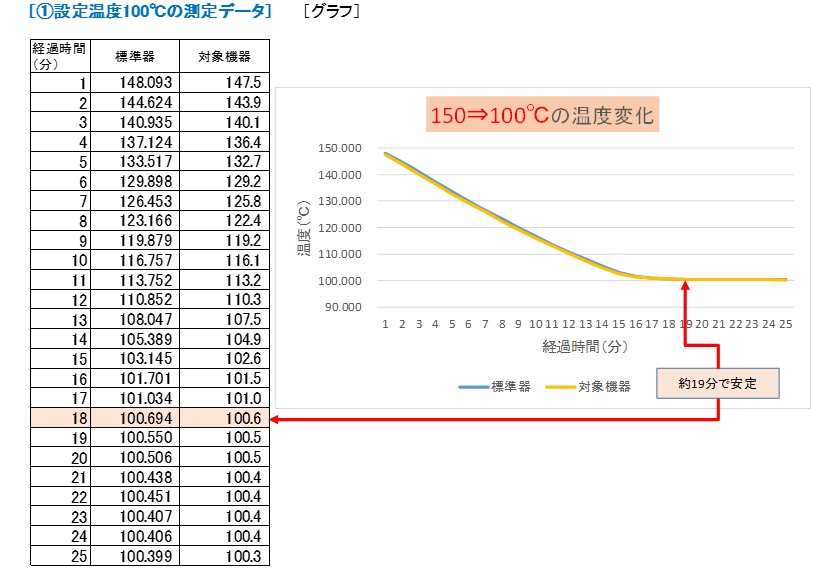The image size is (840, 587).
Task: Click cell value 144.624
Action: 146,102
